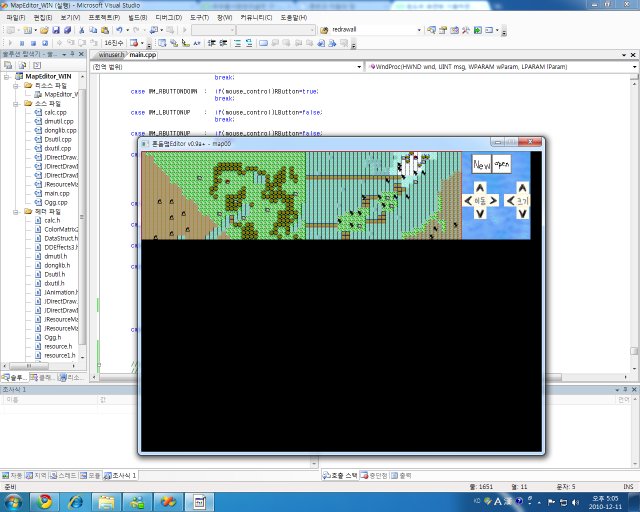640x512 pixels.
Task: Click the Windows Start orb
Action: 14,501
